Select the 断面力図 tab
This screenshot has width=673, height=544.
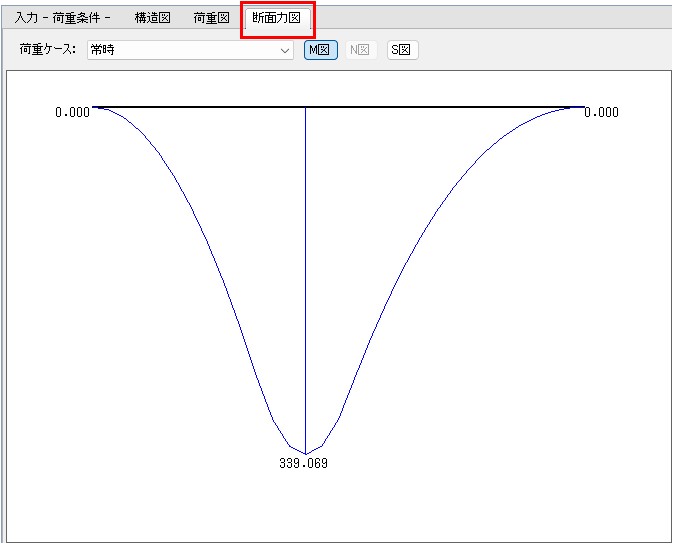point(276,18)
